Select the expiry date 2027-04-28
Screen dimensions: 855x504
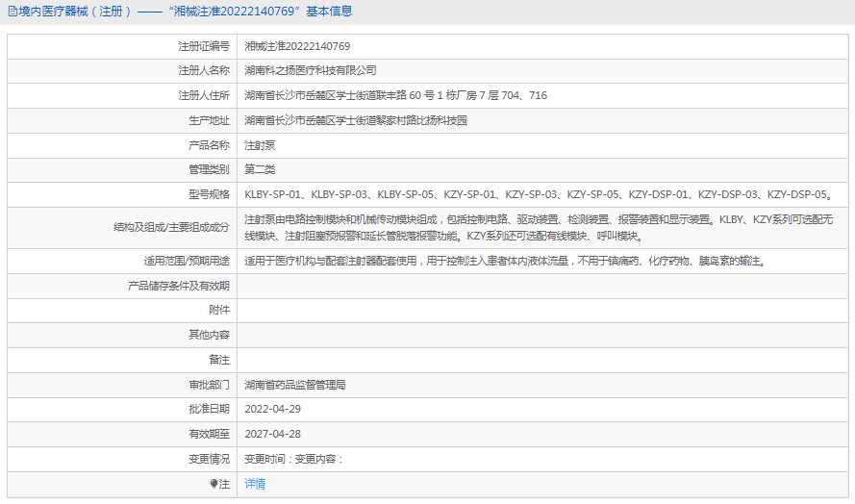point(272,434)
